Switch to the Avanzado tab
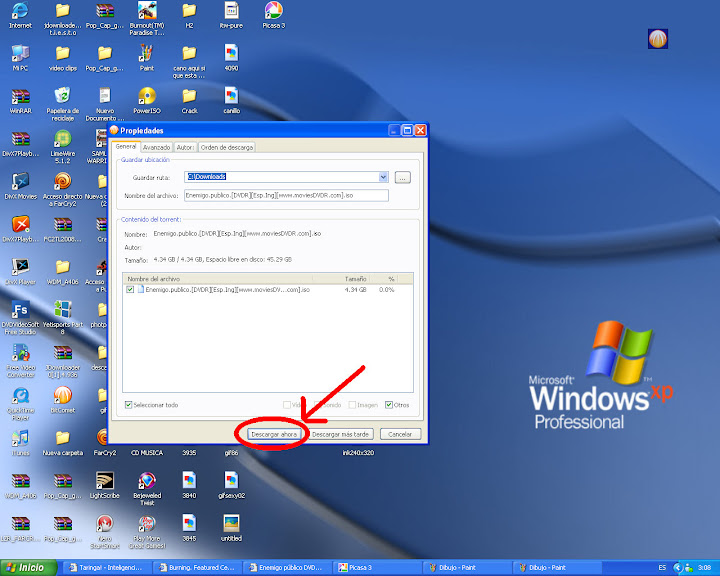Image resolution: width=720 pixels, height=576 pixels. 157,147
